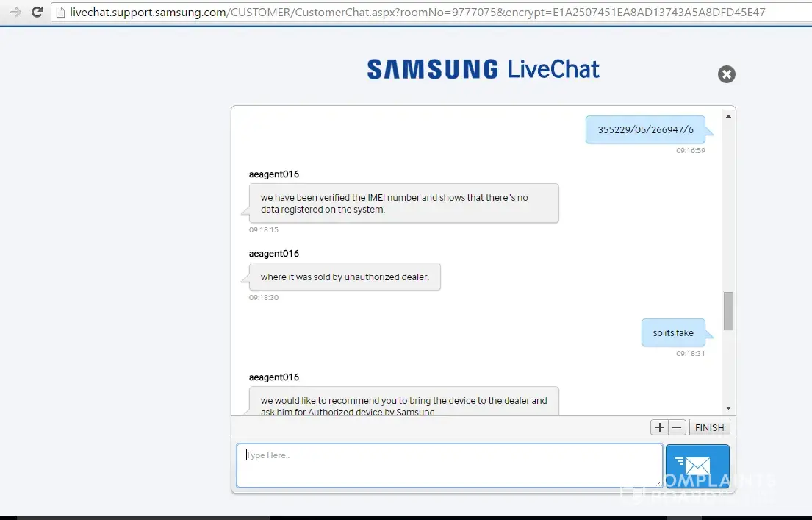The height and width of the screenshot is (520, 812).
Task: Click the Samsung LiveChat logo
Action: [484, 69]
